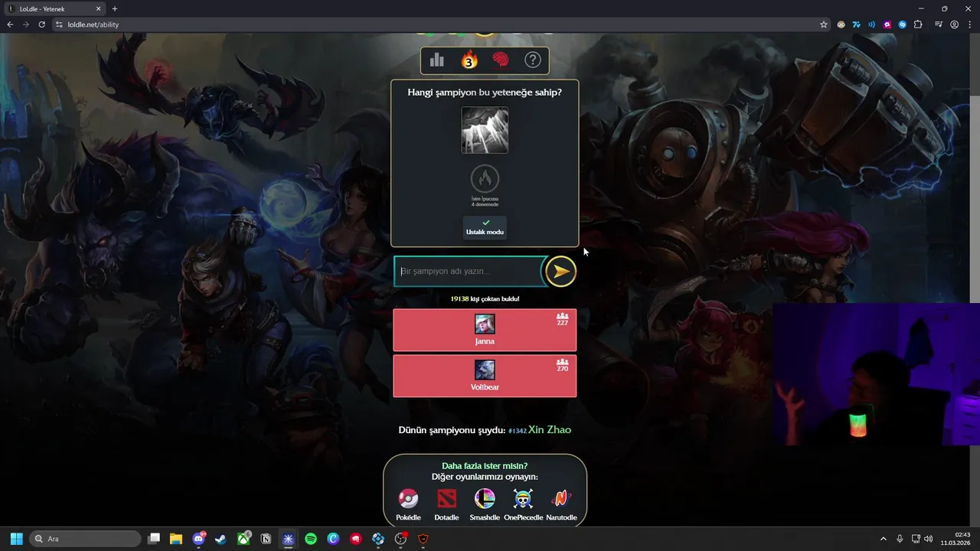Open the volume tray icon
Screen dimensions: 980x551
coord(929,539)
